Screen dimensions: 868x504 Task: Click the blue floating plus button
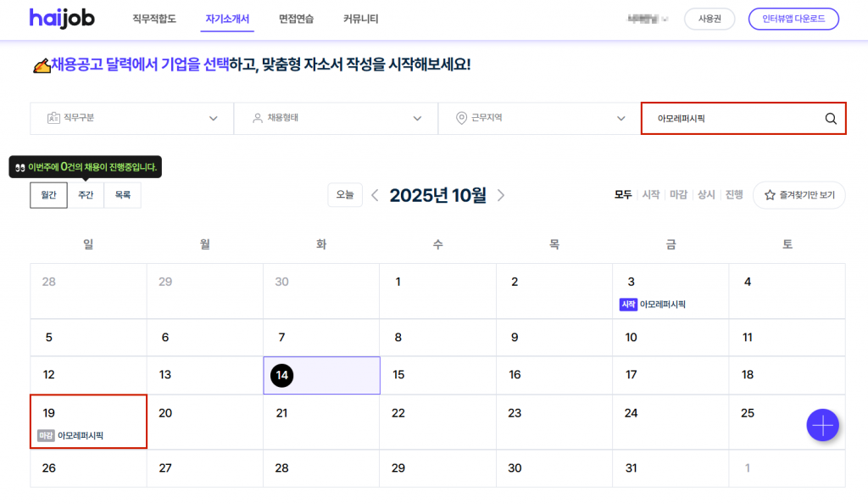tap(822, 424)
